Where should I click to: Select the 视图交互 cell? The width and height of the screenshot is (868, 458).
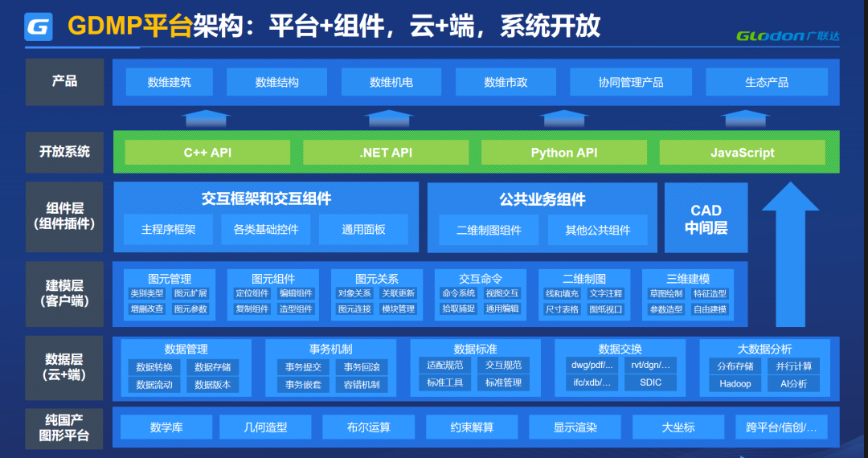tap(502, 293)
